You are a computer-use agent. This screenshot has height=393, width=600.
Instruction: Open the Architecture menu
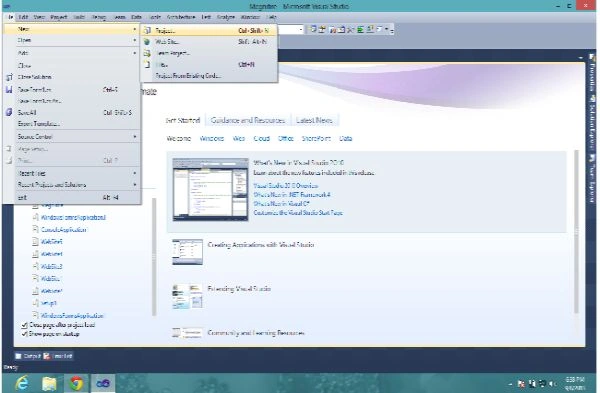point(181,17)
